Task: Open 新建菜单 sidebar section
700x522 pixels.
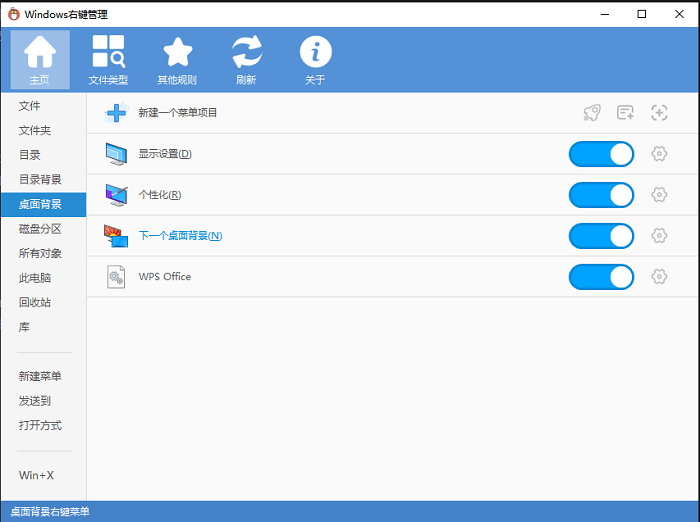Action: pos(43,376)
